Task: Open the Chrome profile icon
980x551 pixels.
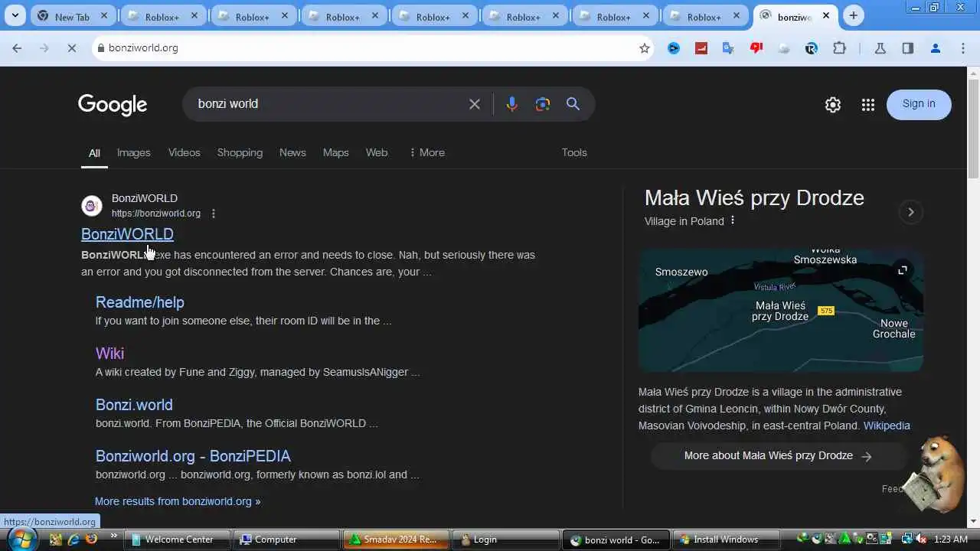Action: (935, 48)
